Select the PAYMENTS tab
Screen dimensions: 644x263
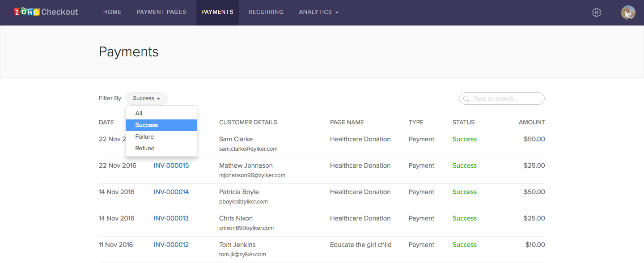click(x=217, y=12)
